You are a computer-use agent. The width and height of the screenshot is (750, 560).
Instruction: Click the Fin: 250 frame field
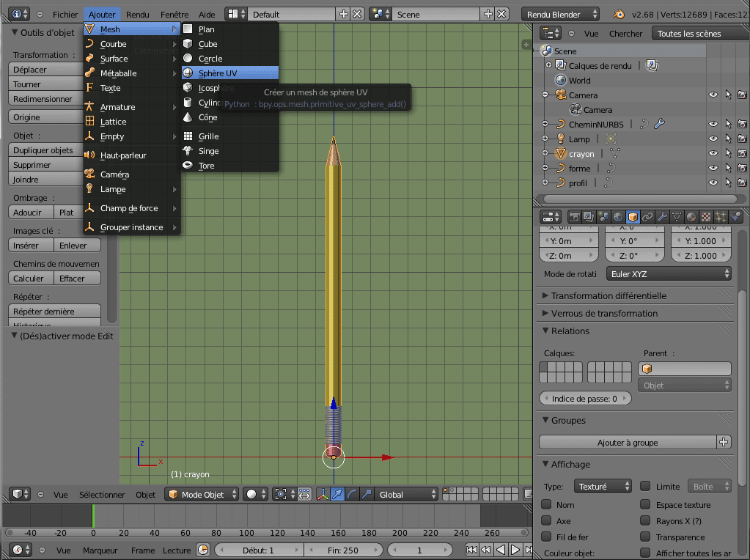point(343,550)
